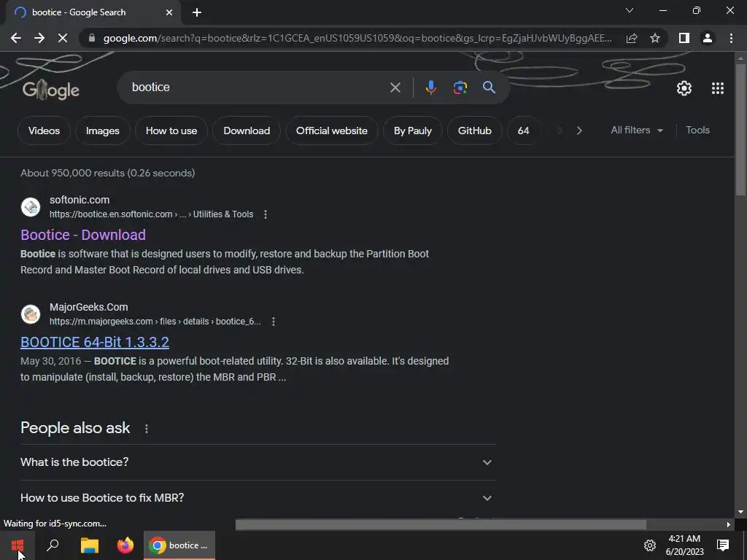The height and width of the screenshot is (560, 747).
Task: Select the 64 filter chip
Action: pos(524,131)
